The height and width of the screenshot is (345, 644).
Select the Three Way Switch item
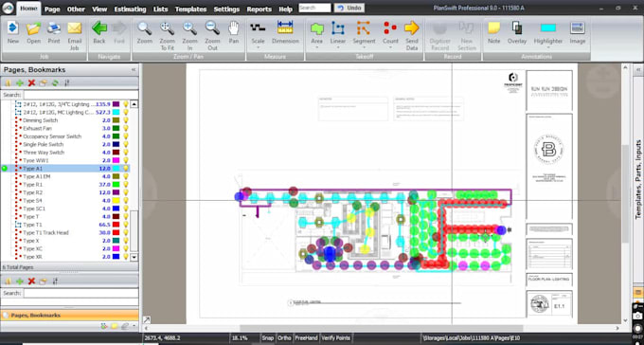point(44,153)
